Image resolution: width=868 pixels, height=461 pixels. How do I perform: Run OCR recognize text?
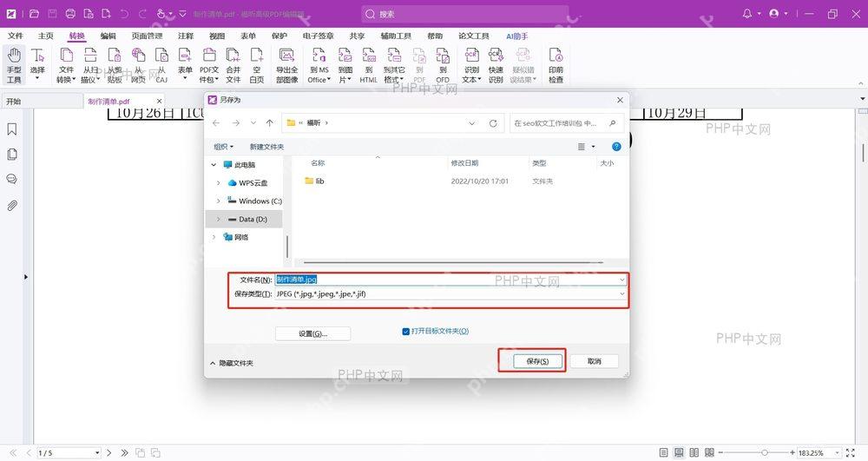point(471,65)
